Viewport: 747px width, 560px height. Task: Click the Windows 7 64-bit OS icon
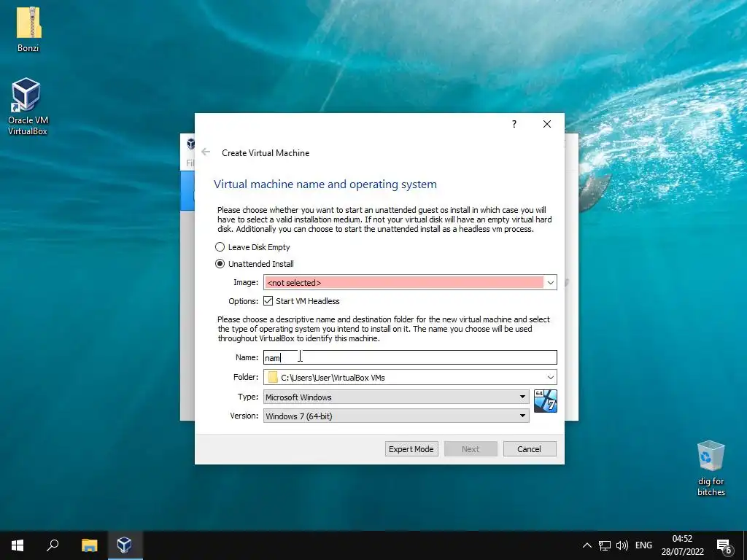pos(546,401)
